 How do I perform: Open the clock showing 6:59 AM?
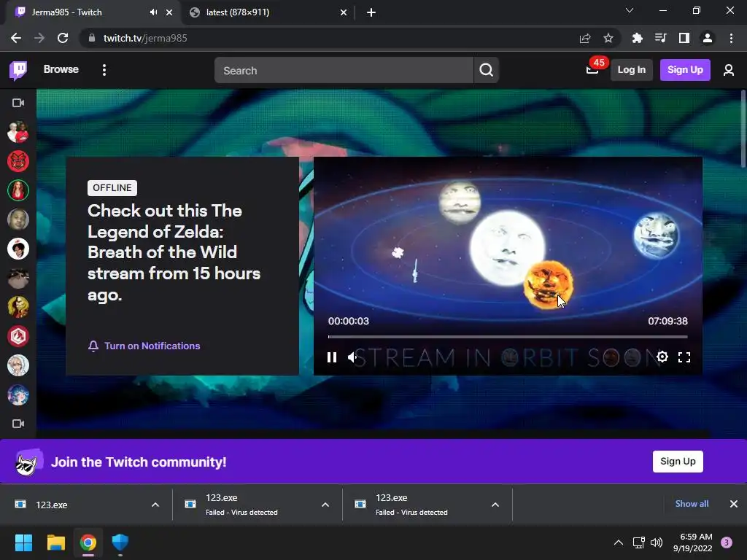point(693,542)
